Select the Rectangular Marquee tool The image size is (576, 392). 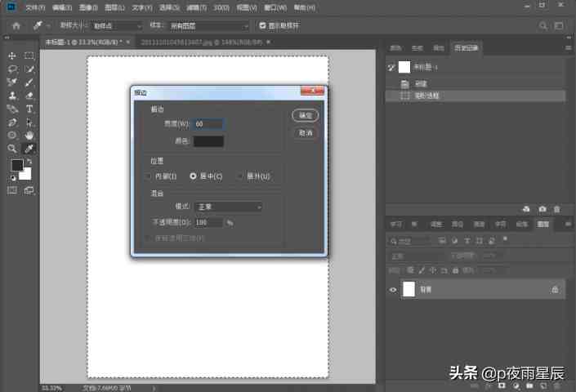point(29,56)
